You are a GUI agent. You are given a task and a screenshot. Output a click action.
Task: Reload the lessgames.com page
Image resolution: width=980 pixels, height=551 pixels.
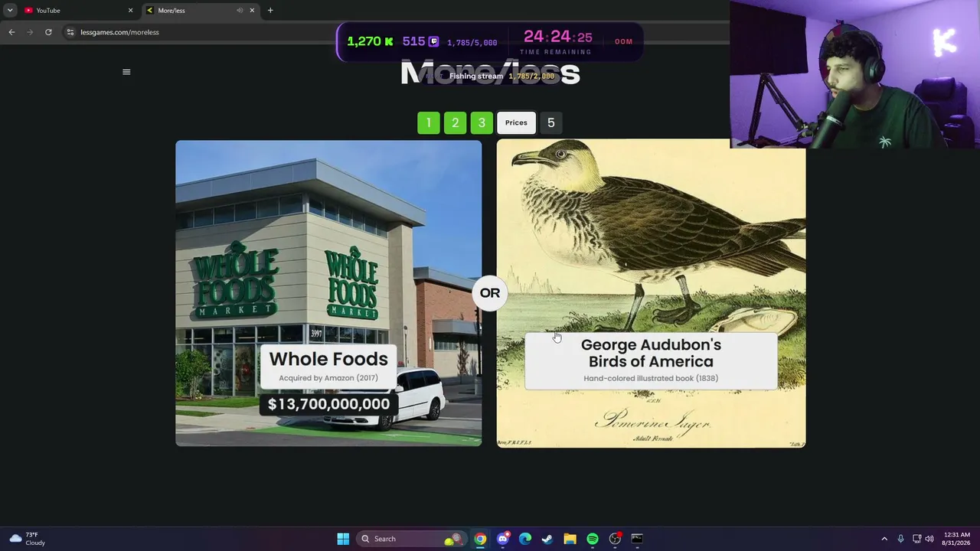click(x=48, y=32)
